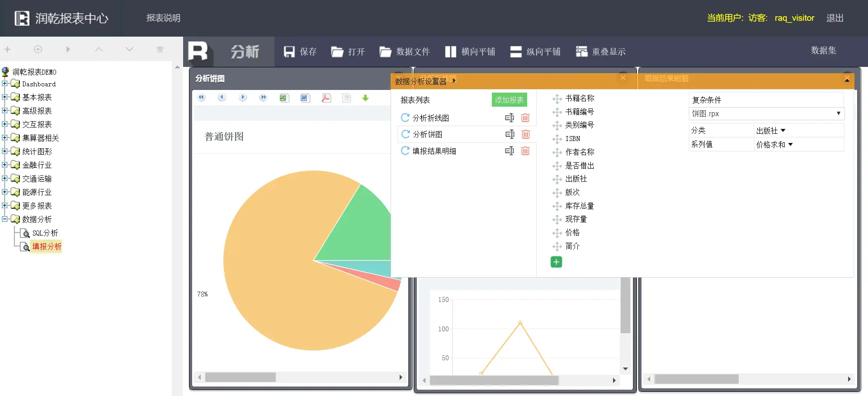Image resolution: width=868 pixels, height=396 pixels.
Task: Click the 添加报表 button
Action: click(x=509, y=100)
